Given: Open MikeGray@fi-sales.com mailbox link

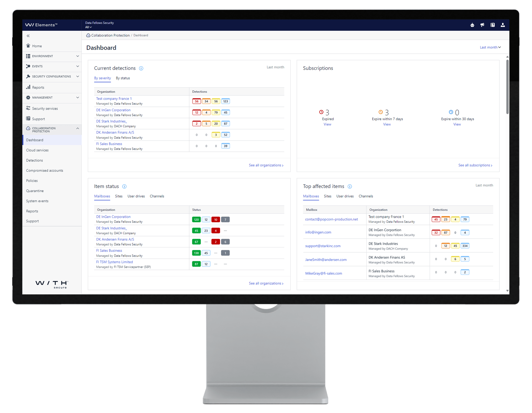Looking at the screenshot, I should tap(324, 273).
